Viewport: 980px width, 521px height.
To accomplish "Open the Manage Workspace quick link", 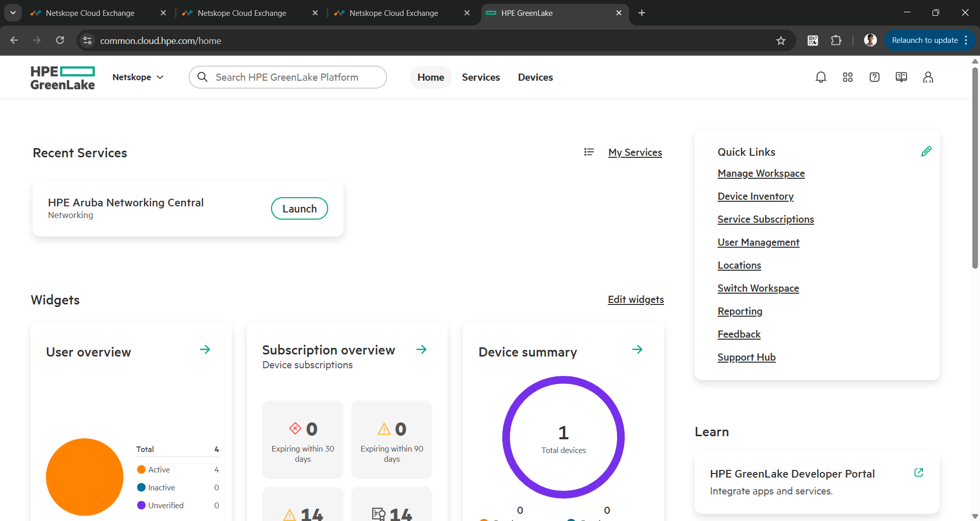I will (761, 173).
